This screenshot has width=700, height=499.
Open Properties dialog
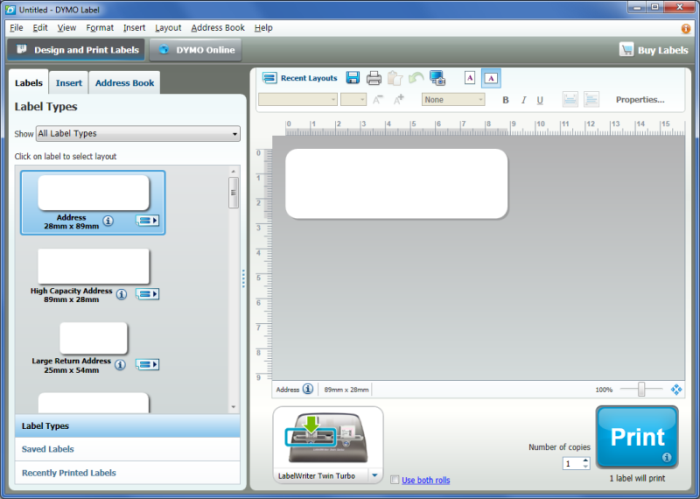pos(640,100)
